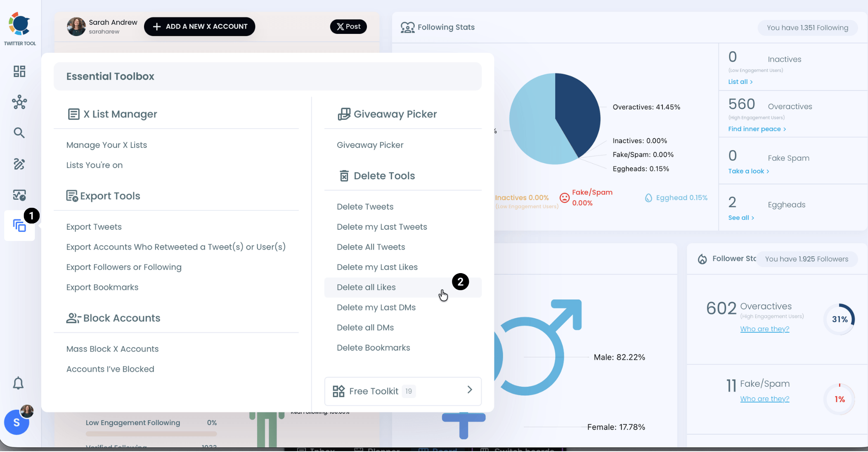The image size is (868, 452).
Task: Open 'Mass Block X Accounts' option
Action: pos(112,349)
